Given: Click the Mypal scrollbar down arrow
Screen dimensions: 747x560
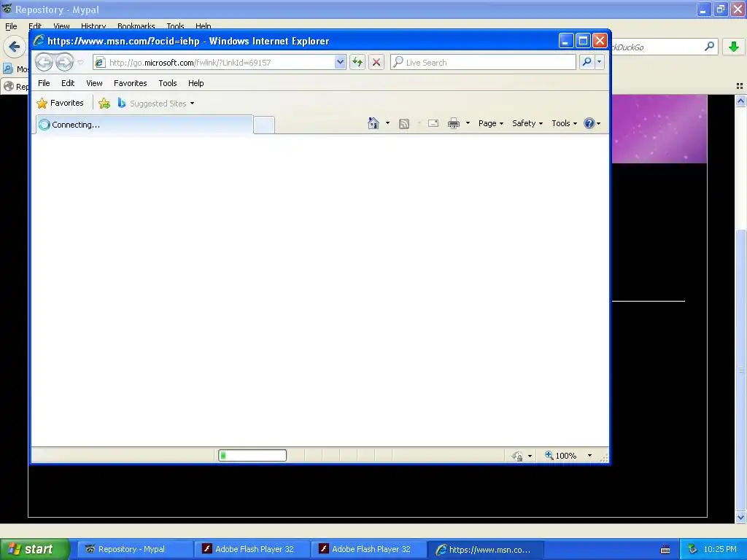Looking at the screenshot, I should tap(740, 518).
